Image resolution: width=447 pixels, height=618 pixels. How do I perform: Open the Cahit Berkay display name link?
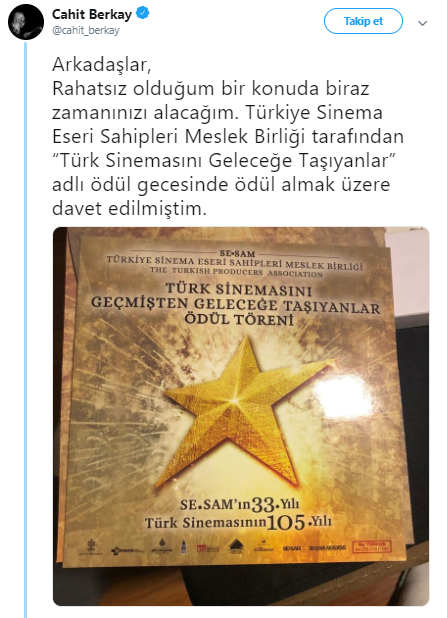(x=91, y=15)
